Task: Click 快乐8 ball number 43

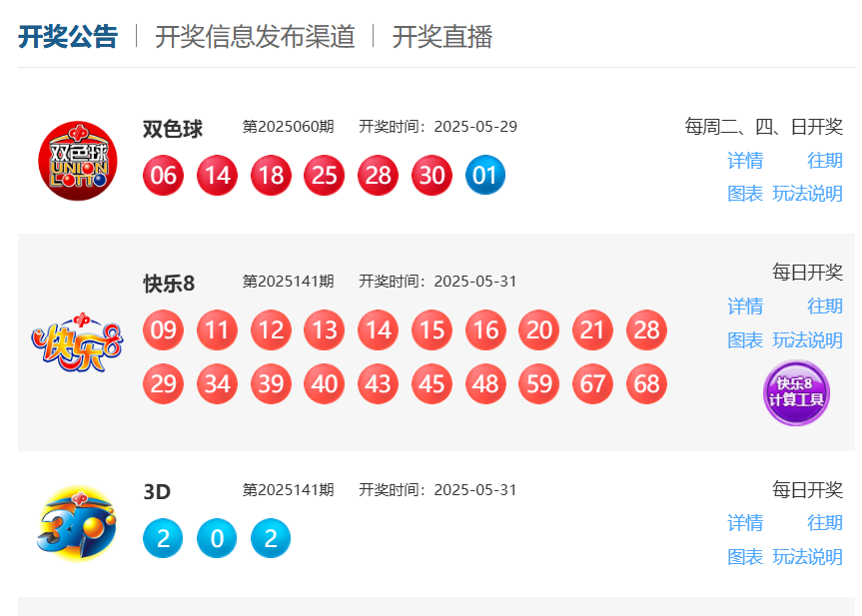Action: [x=379, y=383]
